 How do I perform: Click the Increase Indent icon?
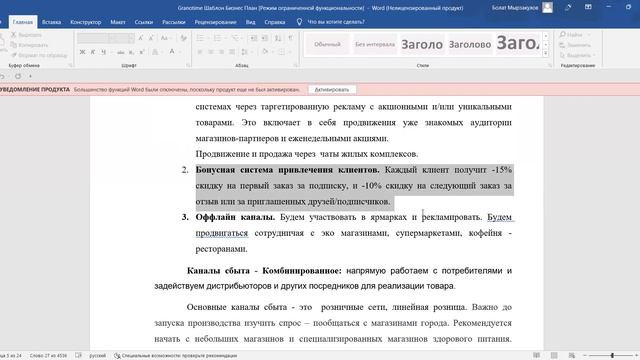pyautogui.click(x=264, y=38)
